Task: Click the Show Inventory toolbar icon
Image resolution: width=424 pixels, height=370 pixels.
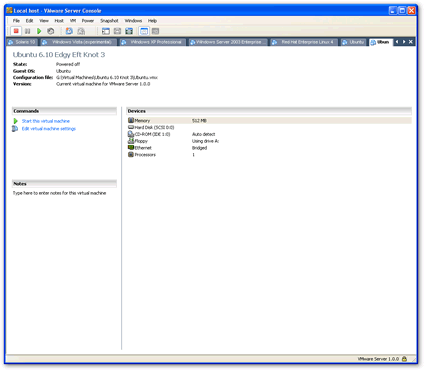Action: tap(106, 31)
